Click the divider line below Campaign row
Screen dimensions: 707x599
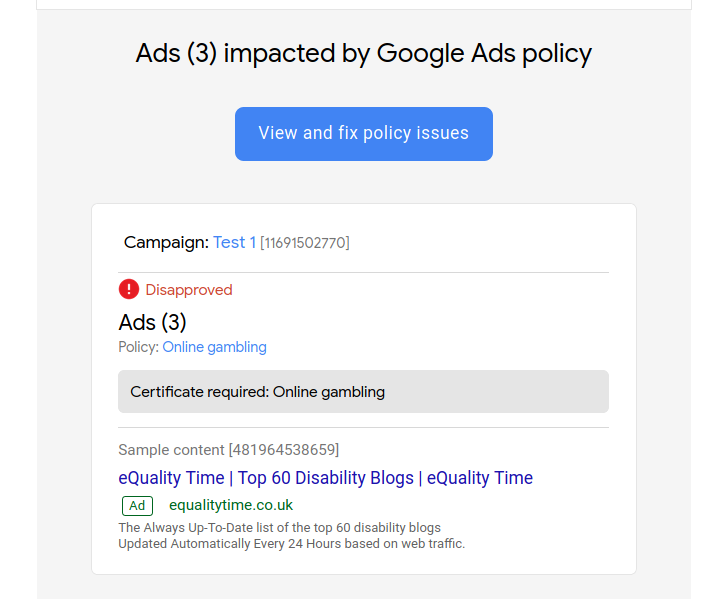pyautogui.click(x=363, y=272)
